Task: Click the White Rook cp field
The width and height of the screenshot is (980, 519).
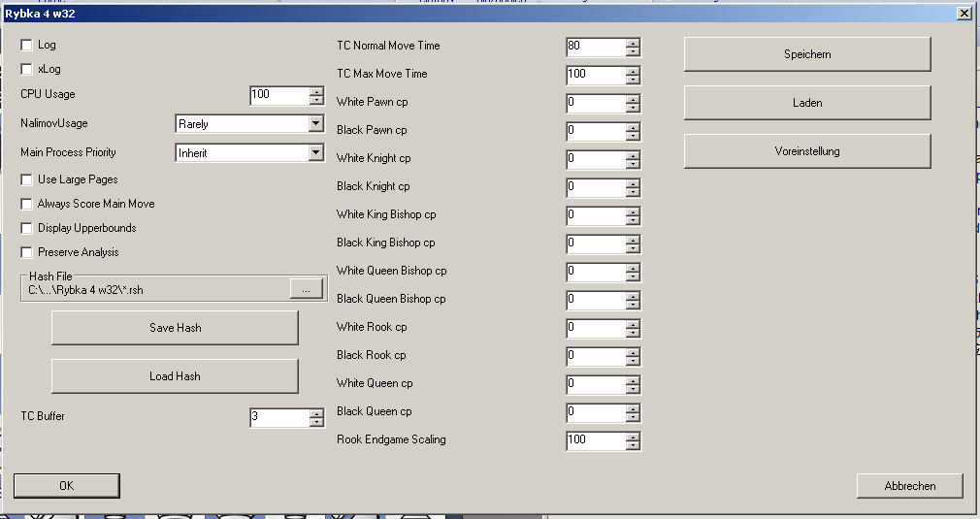Action: click(596, 328)
